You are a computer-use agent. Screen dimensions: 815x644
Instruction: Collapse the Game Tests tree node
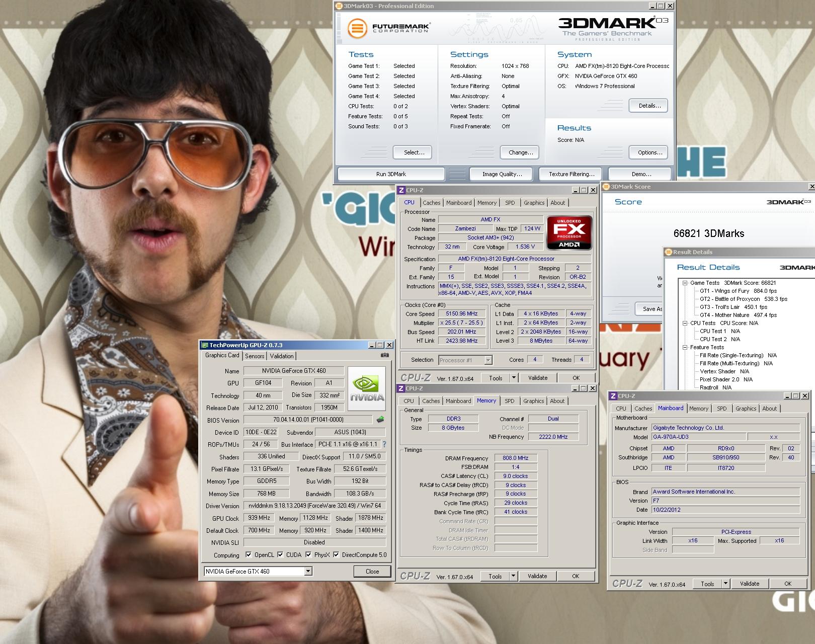pos(685,283)
